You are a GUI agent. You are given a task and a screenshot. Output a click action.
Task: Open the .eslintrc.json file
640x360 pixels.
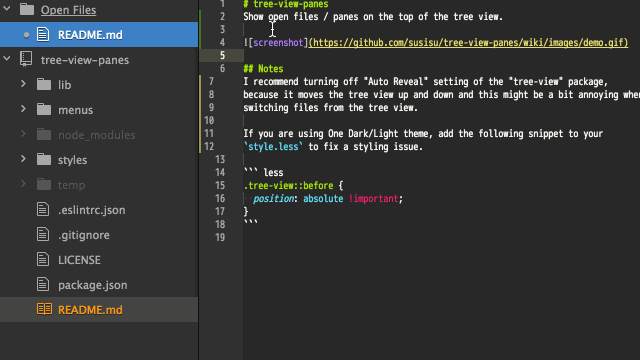pyautogui.click(x=91, y=210)
